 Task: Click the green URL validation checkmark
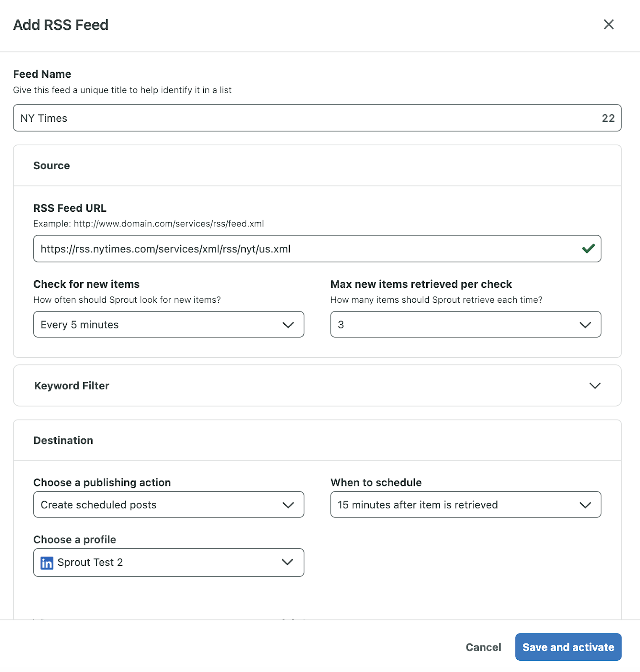point(588,249)
